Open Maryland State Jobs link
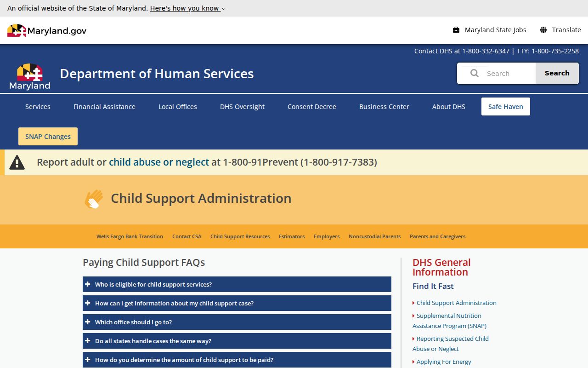The width and height of the screenshot is (588, 368). pyautogui.click(x=496, y=30)
